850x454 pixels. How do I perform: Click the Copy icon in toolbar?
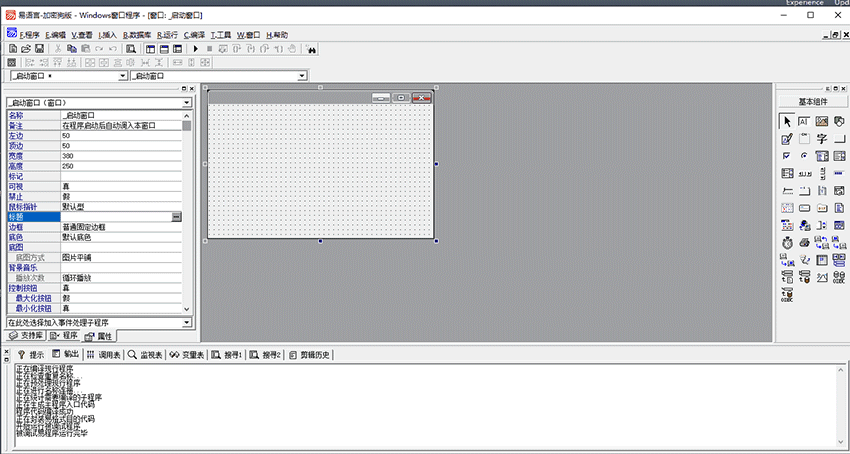[x=72, y=49]
